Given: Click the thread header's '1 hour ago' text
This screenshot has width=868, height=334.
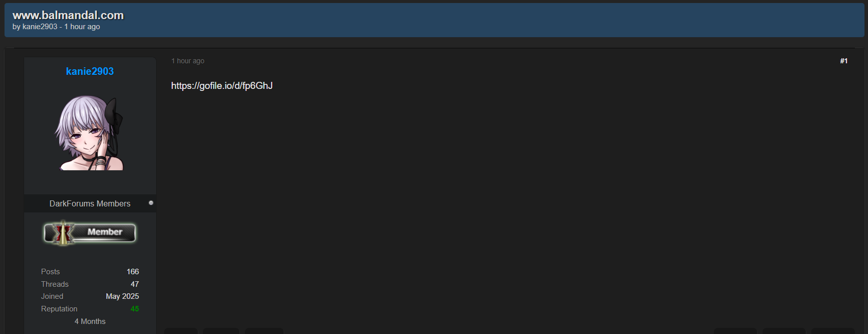Looking at the screenshot, I should (x=82, y=27).
